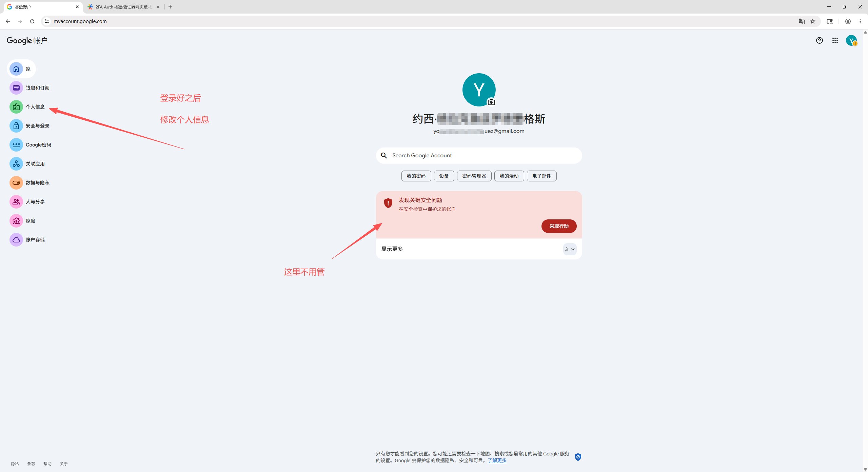
Task: Click the Google 帐户 logo
Action: [27, 41]
